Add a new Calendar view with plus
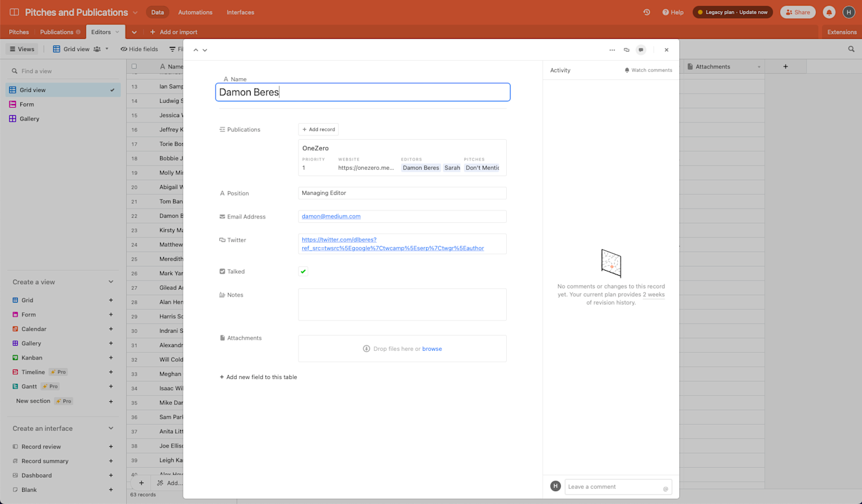The width and height of the screenshot is (862, 504). 111,329
